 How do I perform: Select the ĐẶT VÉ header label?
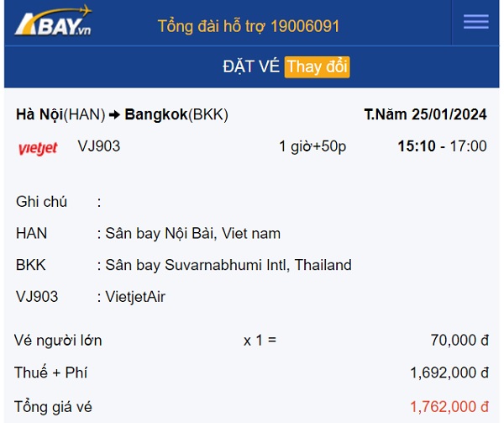[251, 66]
